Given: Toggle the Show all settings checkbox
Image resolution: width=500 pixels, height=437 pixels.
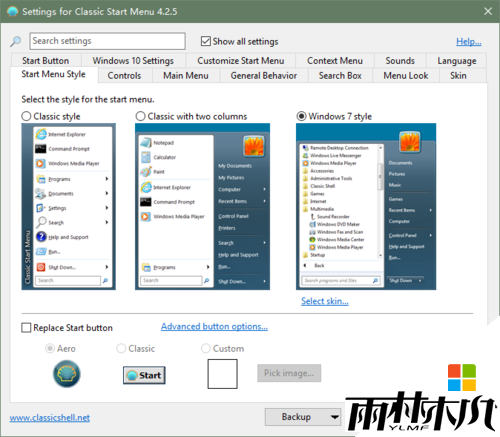Looking at the screenshot, I should click(206, 41).
